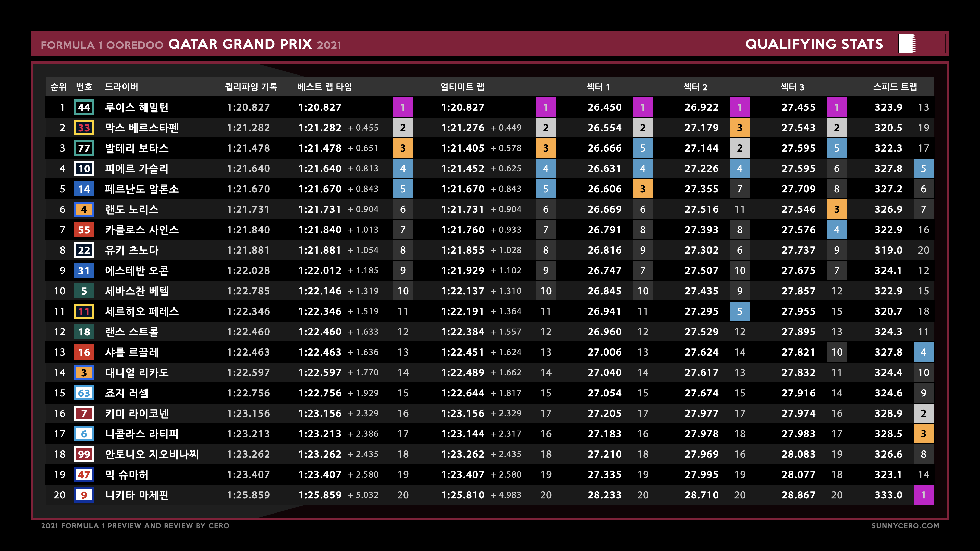Click Sainz's sector 3 time 27.576
980x551 pixels.
point(799,230)
